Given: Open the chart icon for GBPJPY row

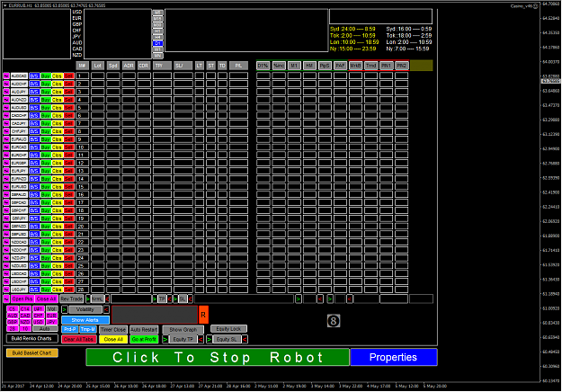Looking at the screenshot, I should [x=6, y=218].
